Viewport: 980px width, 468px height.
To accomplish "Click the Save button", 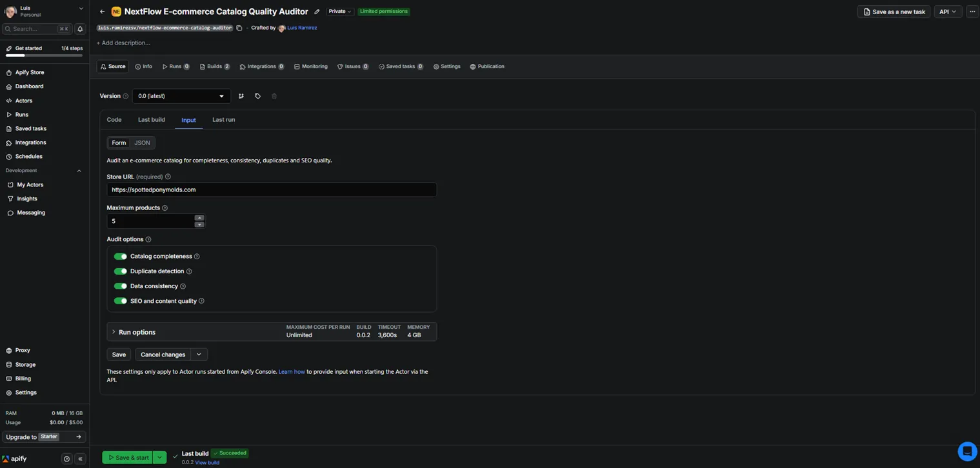I will click(119, 355).
